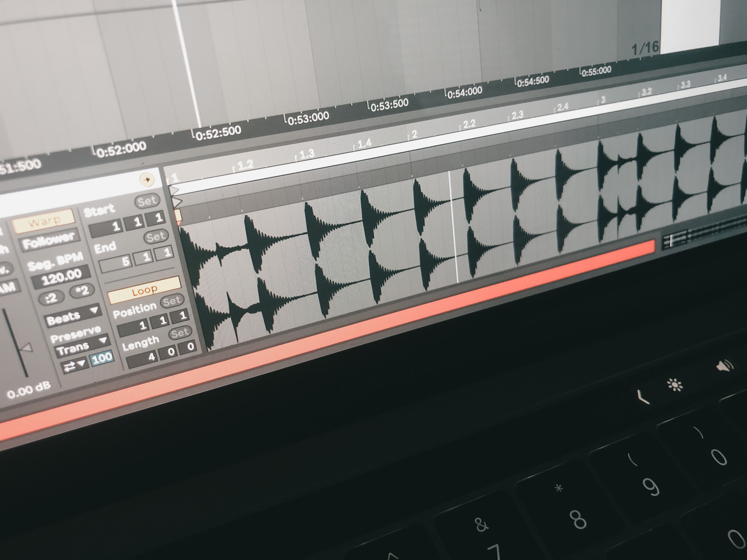The image size is (747, 560).
Task: Click beat ruler marker 1.4
Action: click(x=364, y=144)
